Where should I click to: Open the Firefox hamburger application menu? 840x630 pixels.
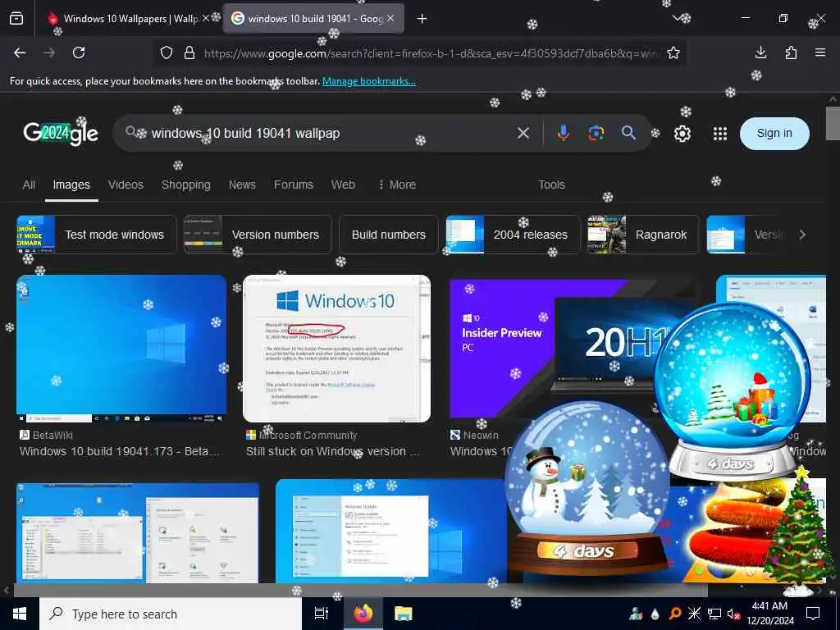point(820,52)
